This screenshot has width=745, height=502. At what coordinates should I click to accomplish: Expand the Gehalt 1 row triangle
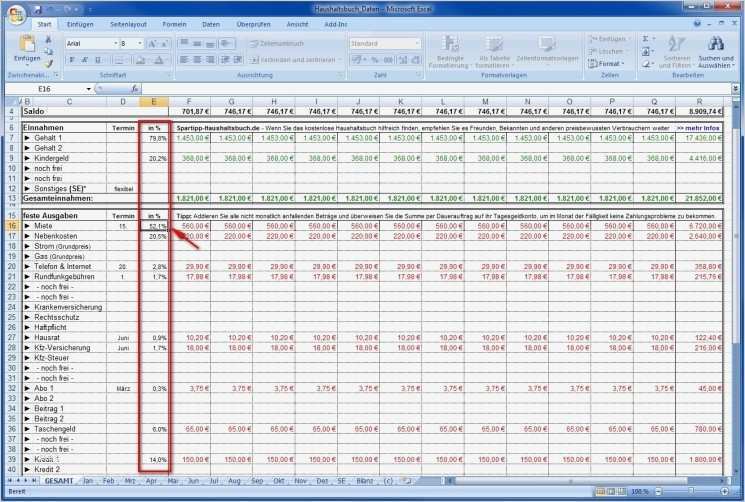point(27,138)
